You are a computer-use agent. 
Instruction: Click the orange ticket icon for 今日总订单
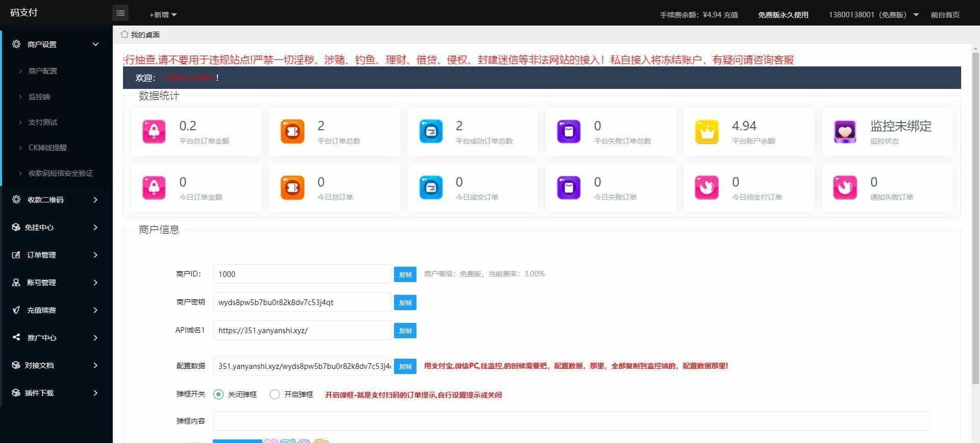(292, 188)
